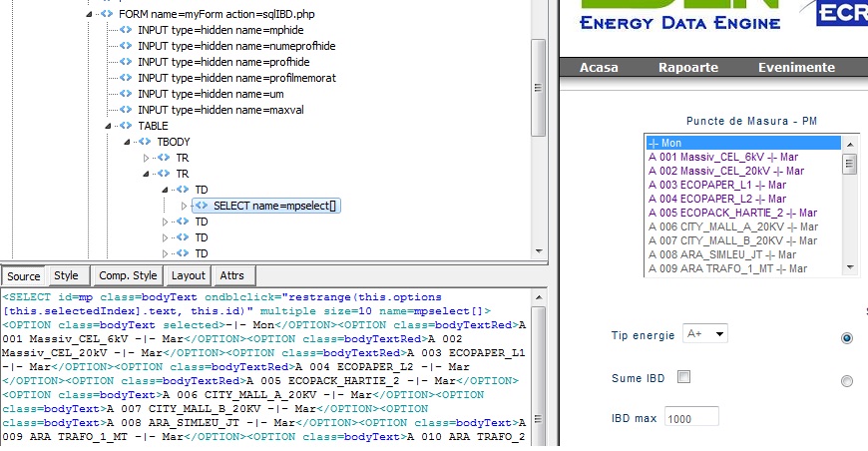This screenshot has height=451, width=868.
Task: Click the element icon beside FORM name=myForm
Action: (x=106, y=14)
